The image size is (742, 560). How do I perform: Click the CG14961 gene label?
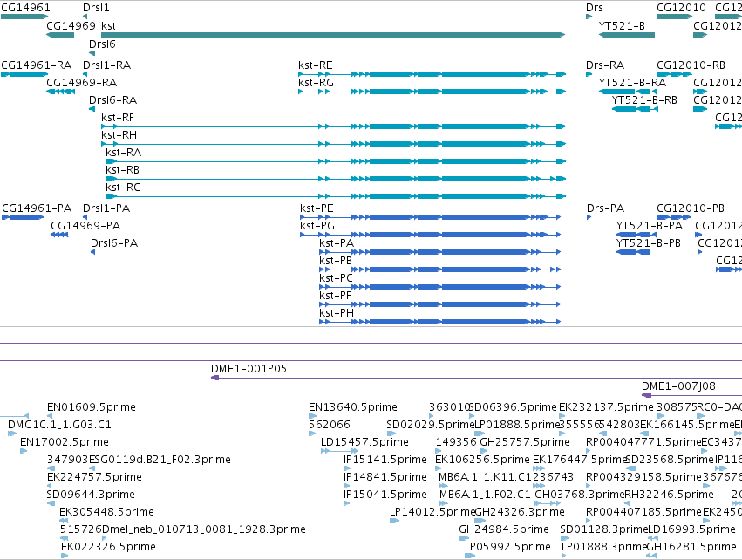(x=25, y=8)
